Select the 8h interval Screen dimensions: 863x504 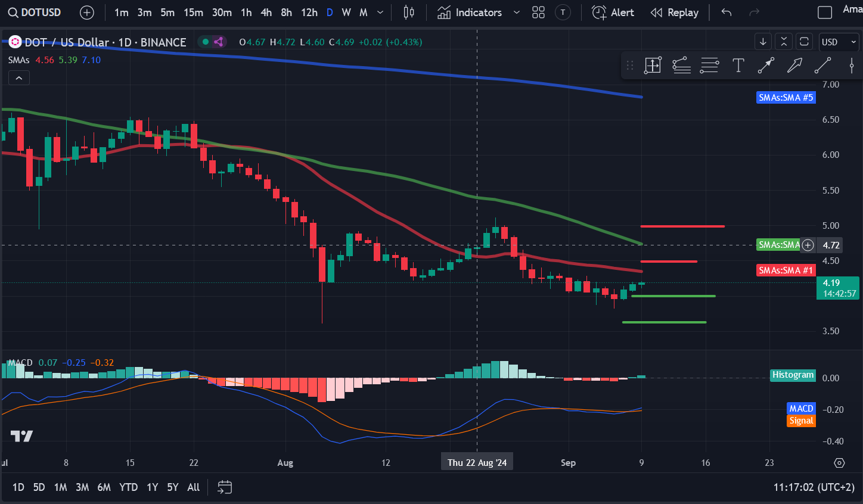click(x=287, y=13)
